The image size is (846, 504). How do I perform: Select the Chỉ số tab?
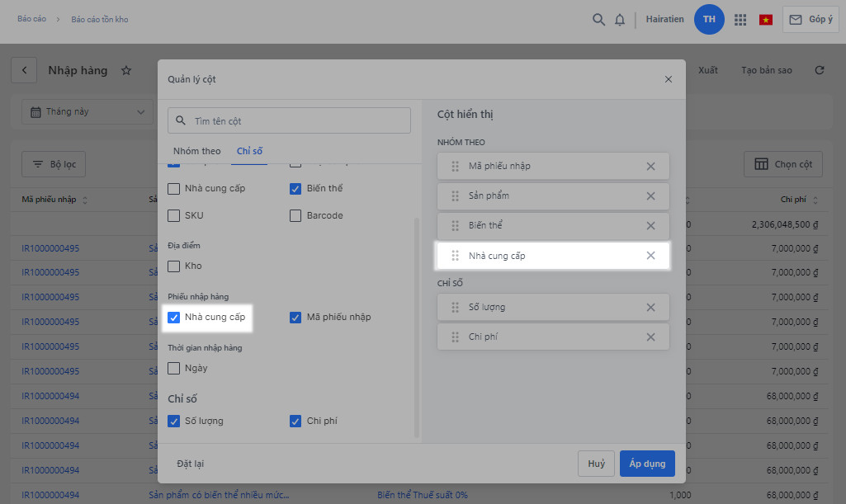click(x=249, y=151)
